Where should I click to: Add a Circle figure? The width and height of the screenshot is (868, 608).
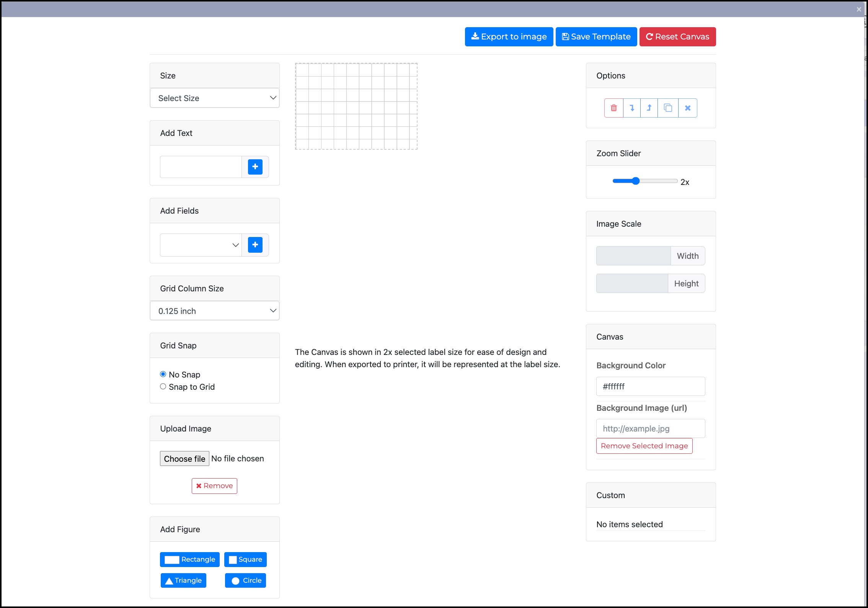click(x=245, y=580)
